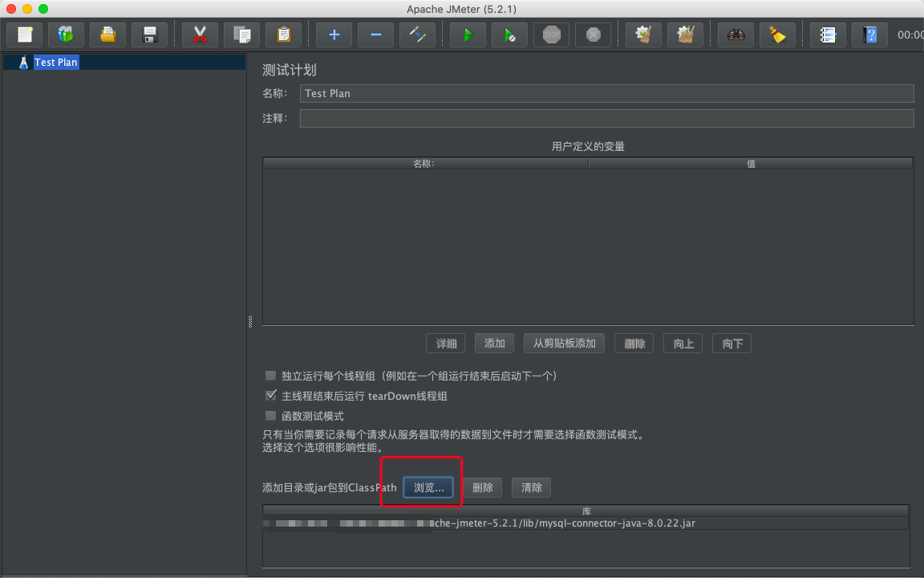This screenshot has height=578, width=924.
Task: Click 从剪贴板添加 button
Action: click(x=564, y=344)
